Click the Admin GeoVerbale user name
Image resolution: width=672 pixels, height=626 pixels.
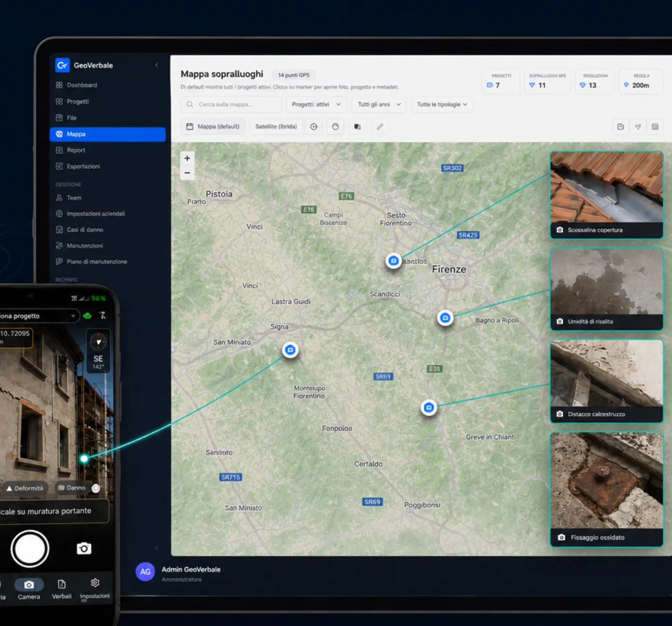click(191, 569)
